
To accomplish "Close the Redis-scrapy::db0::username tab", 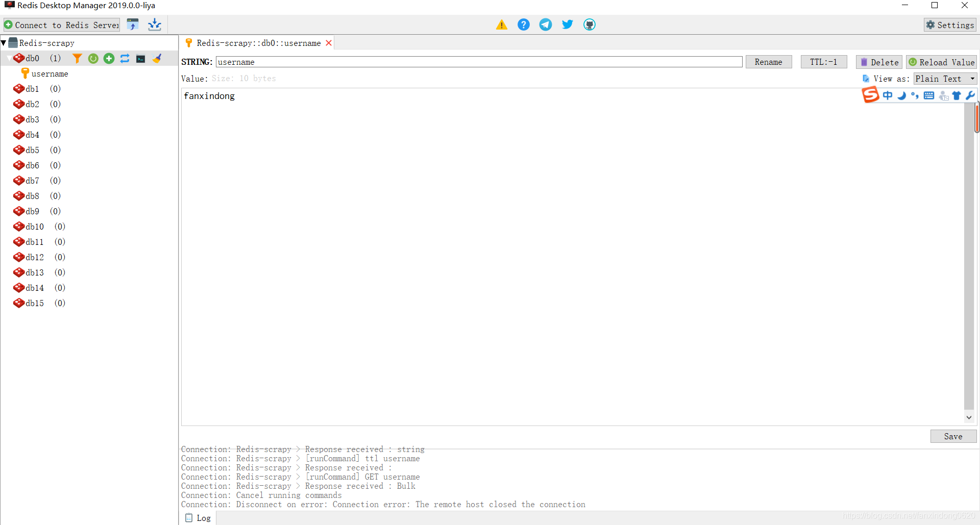I will [x=329, y=43].
